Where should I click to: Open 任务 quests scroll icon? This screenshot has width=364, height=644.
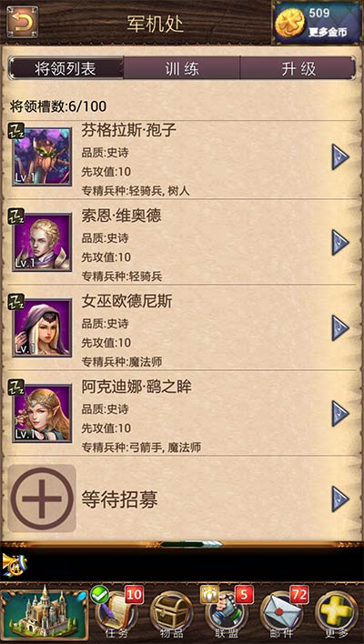[x=117, y=614]
